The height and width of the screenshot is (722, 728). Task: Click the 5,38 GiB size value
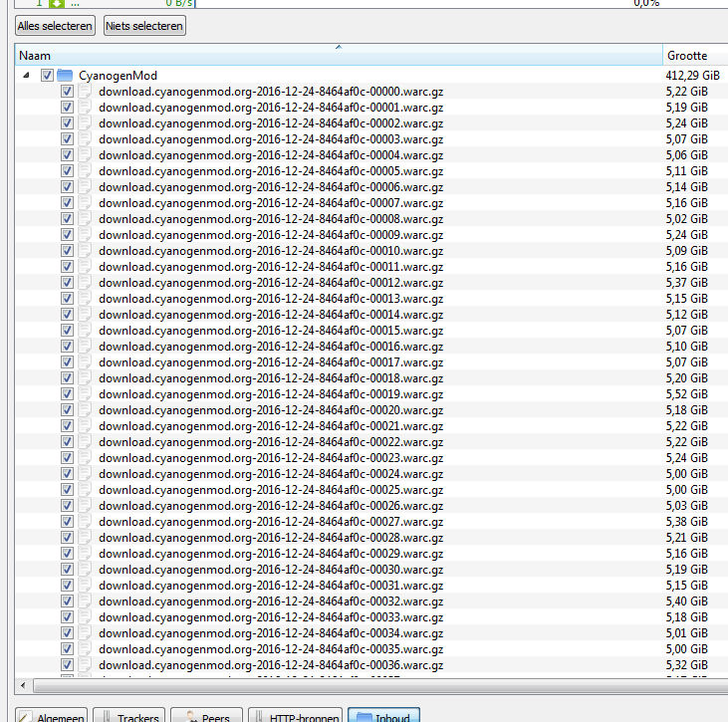(x=687, y=522)
